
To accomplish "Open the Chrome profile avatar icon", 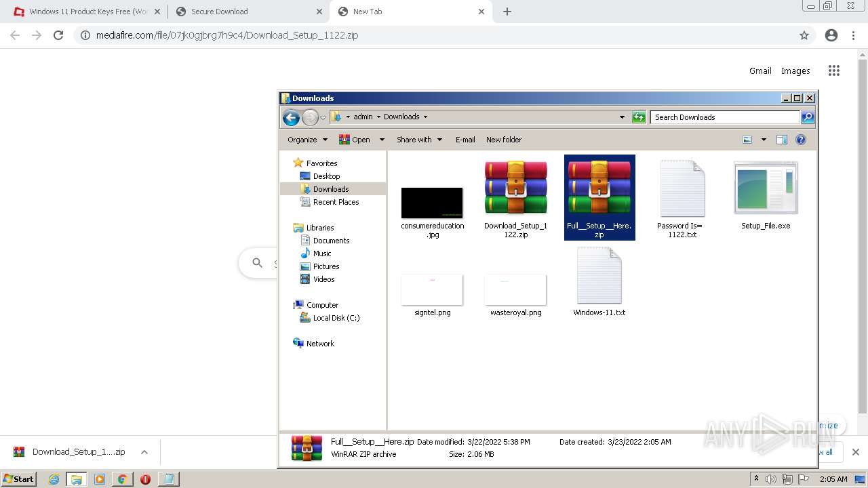I will 831,35.
